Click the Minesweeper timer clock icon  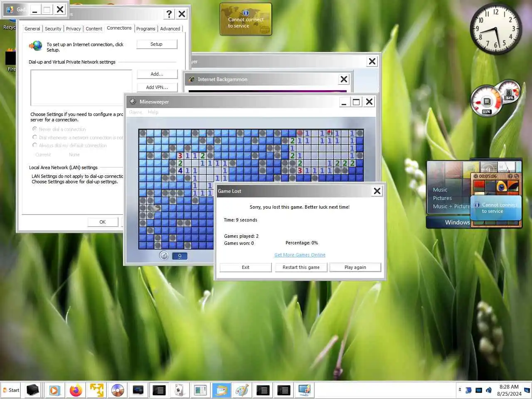point(164,255)
